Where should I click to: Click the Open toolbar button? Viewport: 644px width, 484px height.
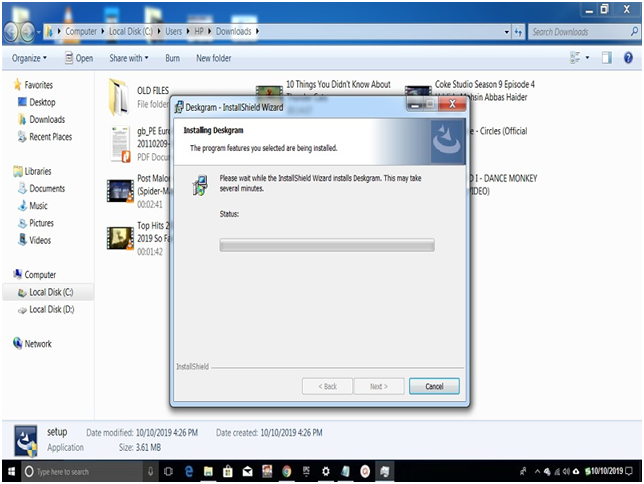[79, 58]
